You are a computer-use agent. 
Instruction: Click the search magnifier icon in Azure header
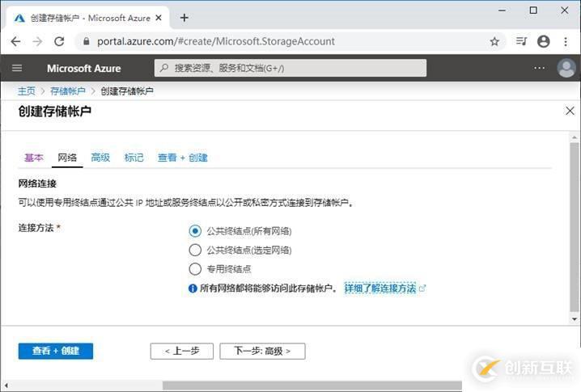point(163,68)
